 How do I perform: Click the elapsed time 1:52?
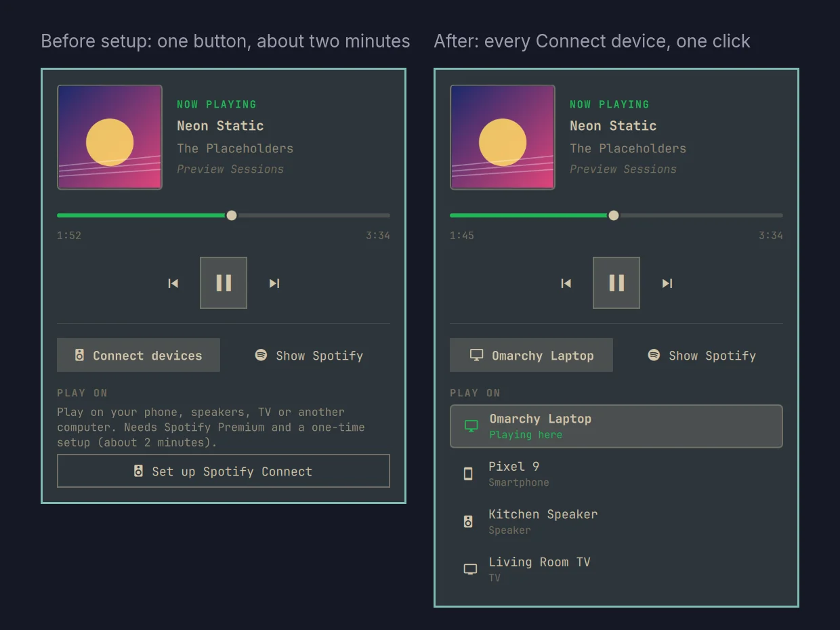(x=69, y=236)
